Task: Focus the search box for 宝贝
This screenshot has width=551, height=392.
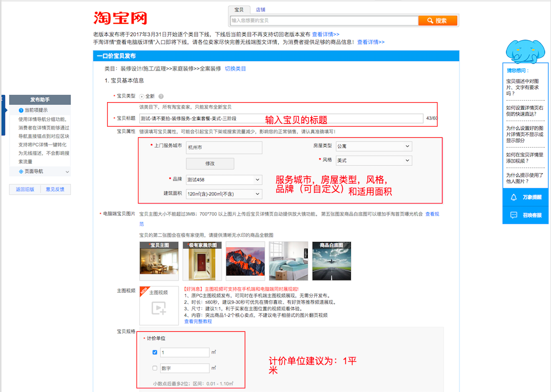Action: (324, 21)
